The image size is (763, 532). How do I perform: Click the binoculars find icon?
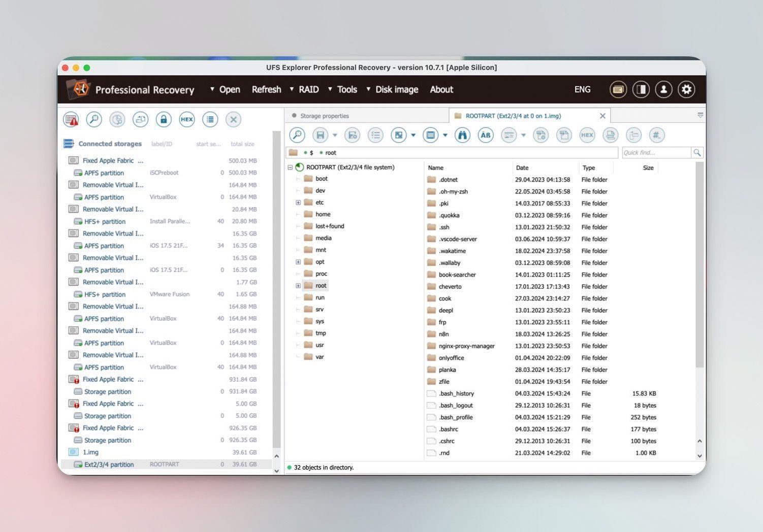point(462,135)
